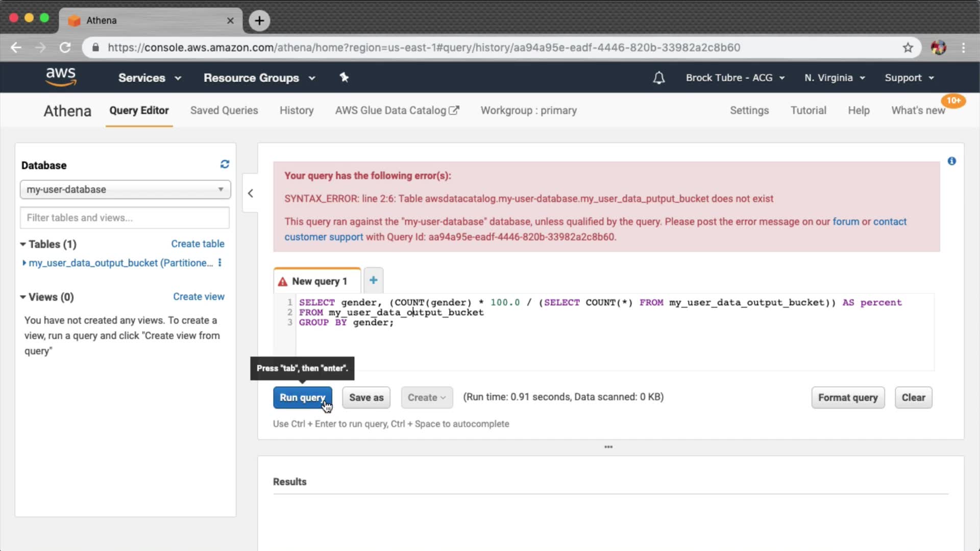Open the Create dropdown button
The image size is (980, 551).
tap(426, 397)
